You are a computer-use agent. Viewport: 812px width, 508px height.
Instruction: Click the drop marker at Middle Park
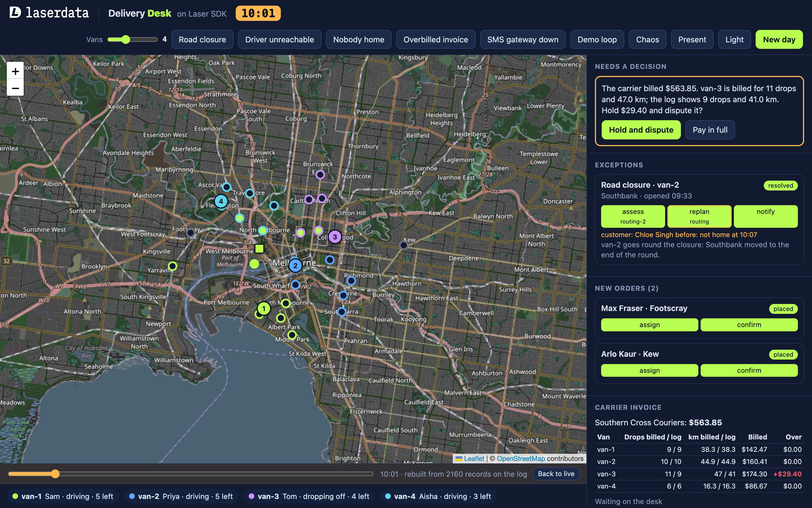[292, 335]
